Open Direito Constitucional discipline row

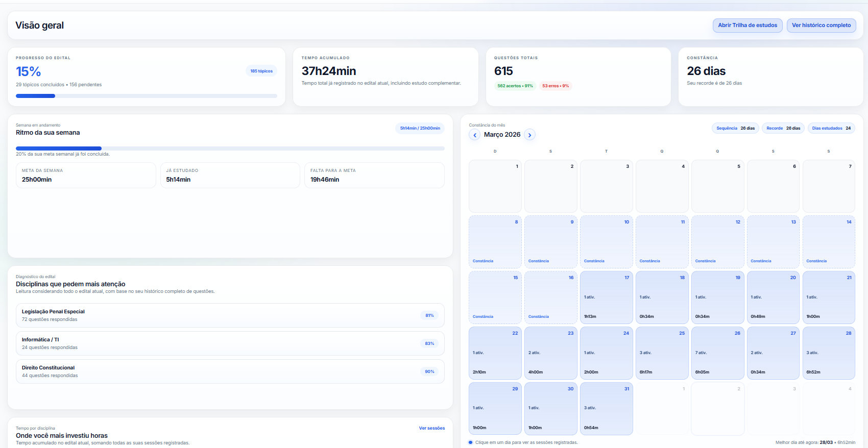230,371
